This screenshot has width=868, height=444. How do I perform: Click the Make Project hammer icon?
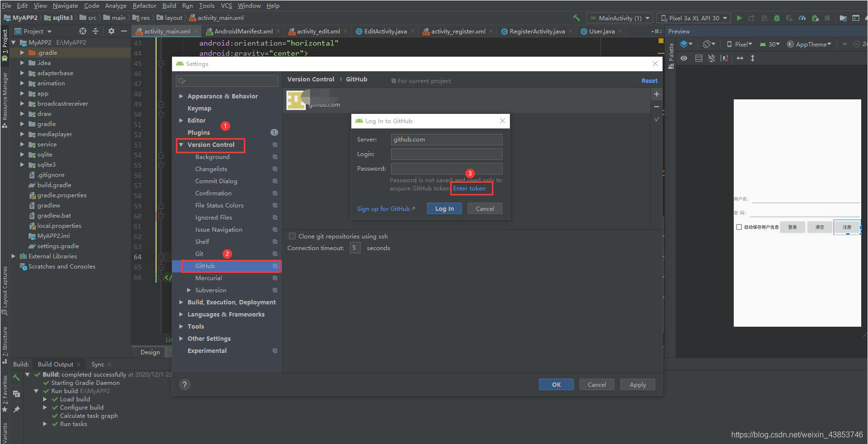click(576, 18)
